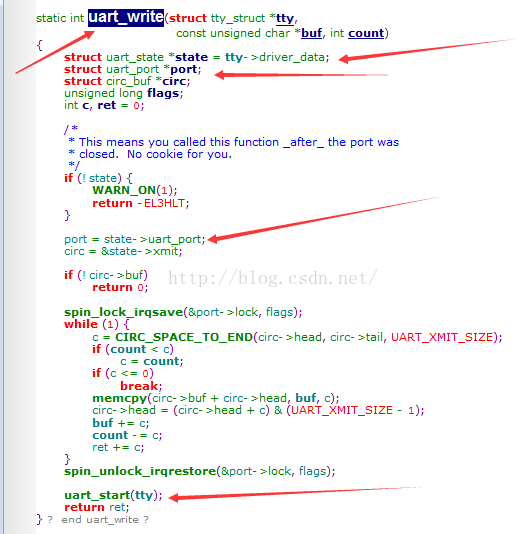529x534 pixels.
Task: Click the 'return ret;' statement
Action: pyautogui.click(x=97, y=508)
